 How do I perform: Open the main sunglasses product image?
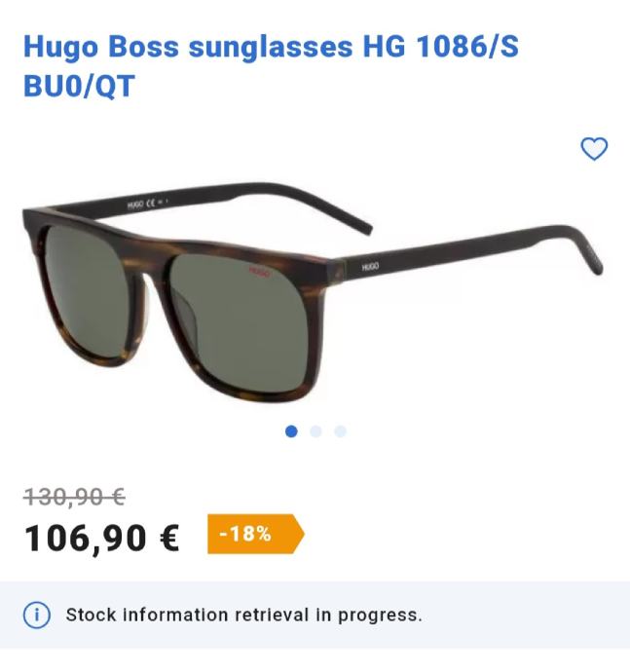coord(313,292)
